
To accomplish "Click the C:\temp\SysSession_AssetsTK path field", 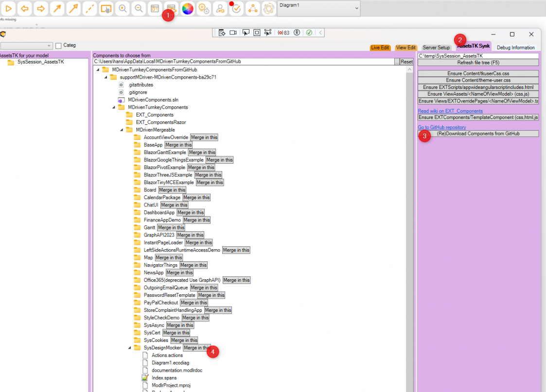I will pos(478,56).
